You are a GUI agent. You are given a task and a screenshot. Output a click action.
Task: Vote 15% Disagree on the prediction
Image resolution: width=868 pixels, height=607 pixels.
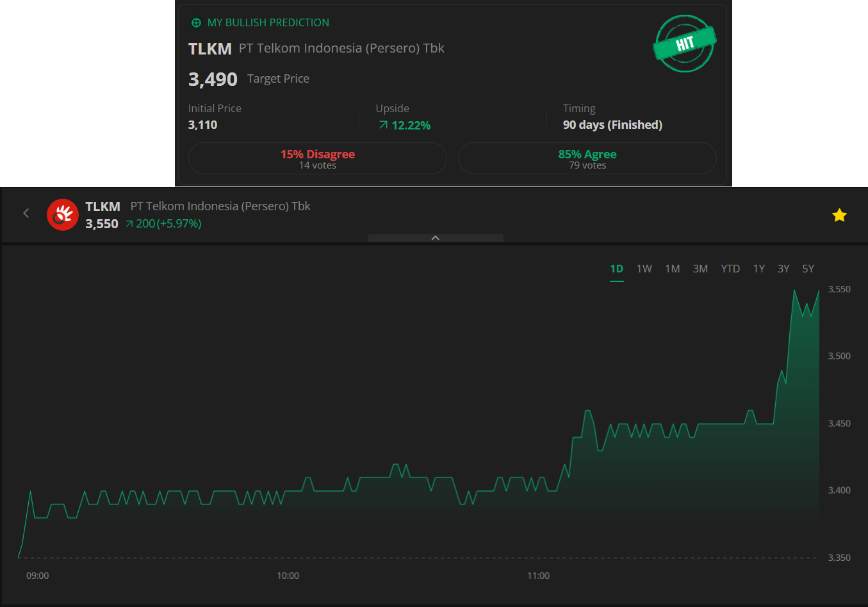tap(318, 158)
